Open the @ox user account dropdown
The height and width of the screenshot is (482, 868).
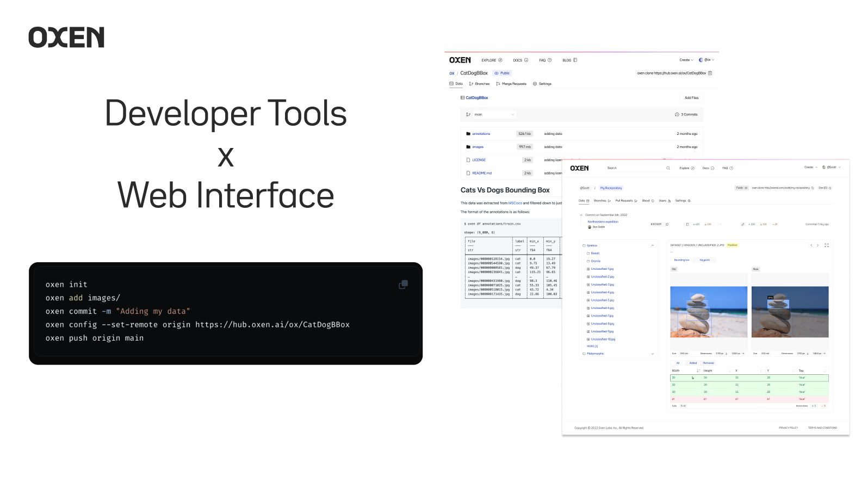pyautogui.click(x=706, y=60)
